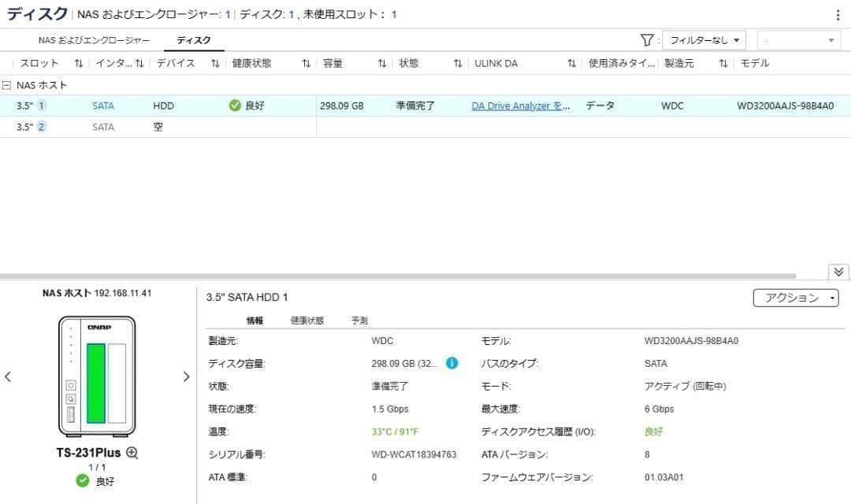
Task: Open the アクション dropdown
Action: (x=795, y=298)
